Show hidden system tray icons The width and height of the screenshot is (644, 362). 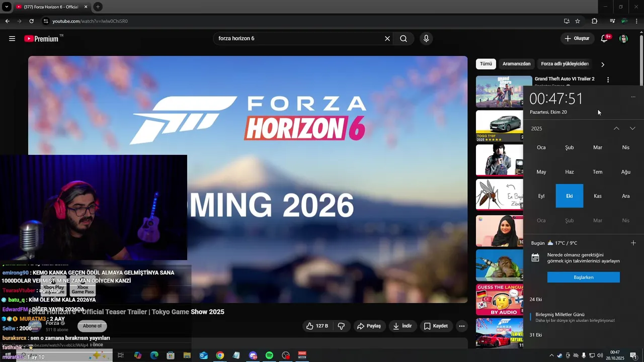coord(551,355)
